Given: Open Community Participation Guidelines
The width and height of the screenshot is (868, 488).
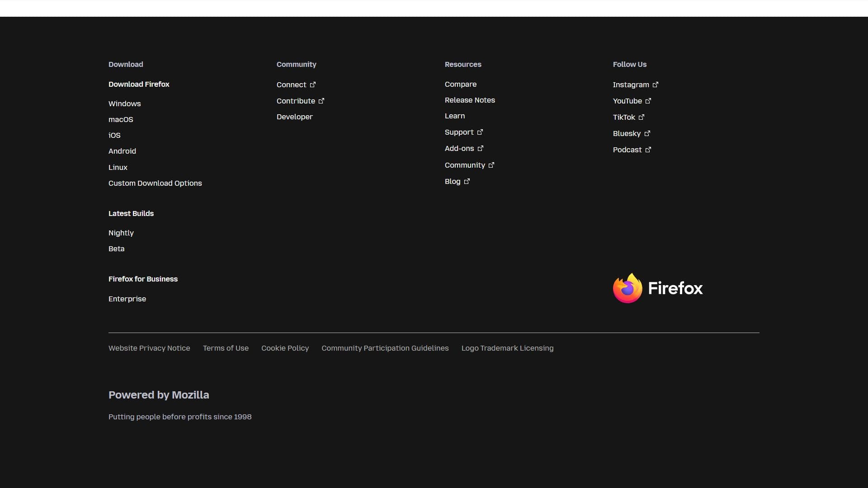Looking at the screenshot, I should (385, 348).
